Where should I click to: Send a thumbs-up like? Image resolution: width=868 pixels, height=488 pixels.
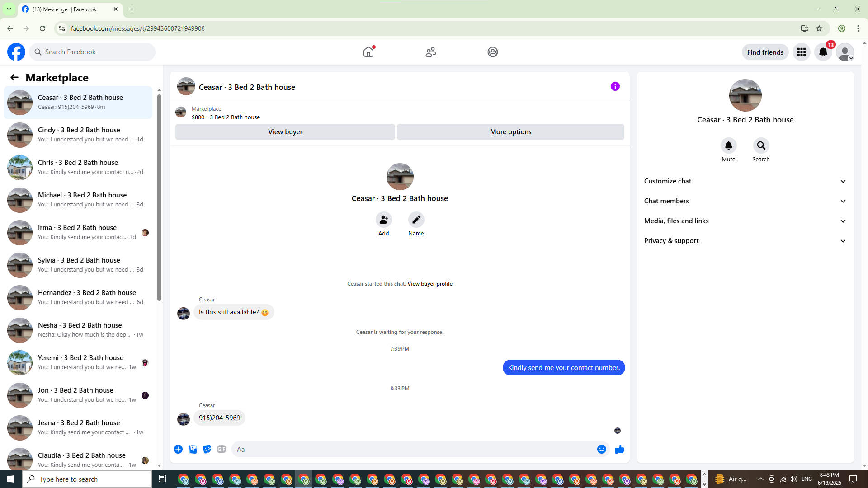620,449
